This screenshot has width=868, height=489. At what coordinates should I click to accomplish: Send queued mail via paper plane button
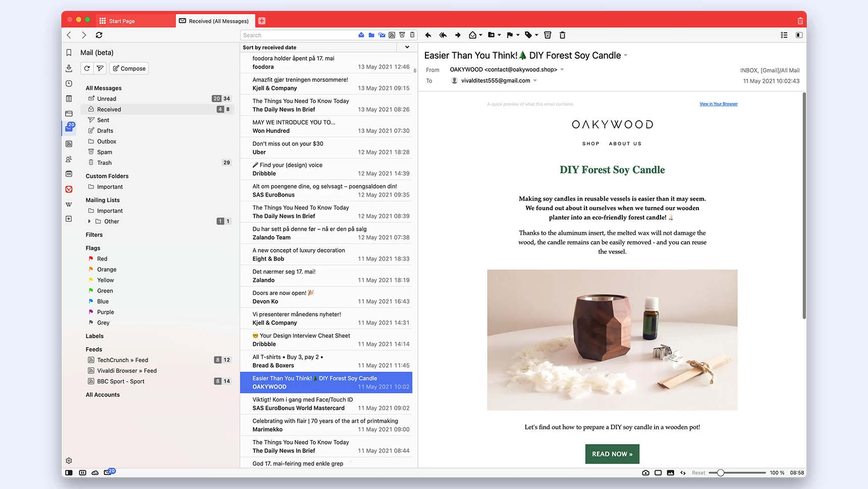100,68
